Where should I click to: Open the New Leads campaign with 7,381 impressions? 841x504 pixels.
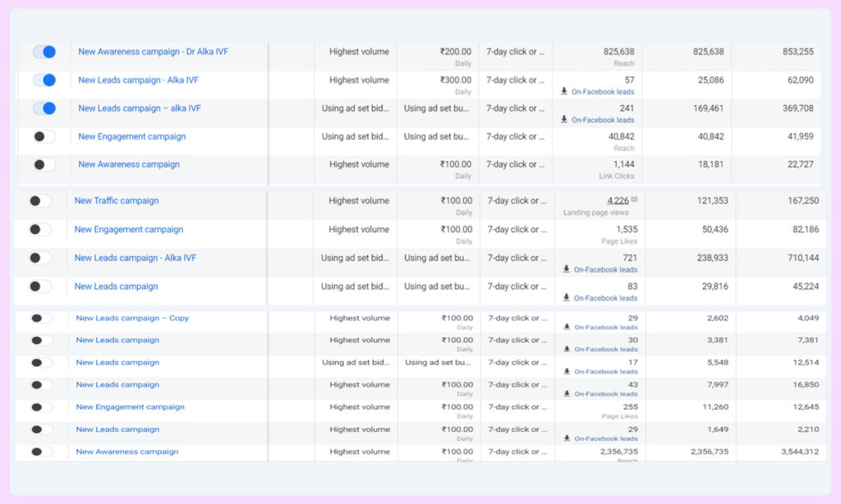tap(117, 340)
